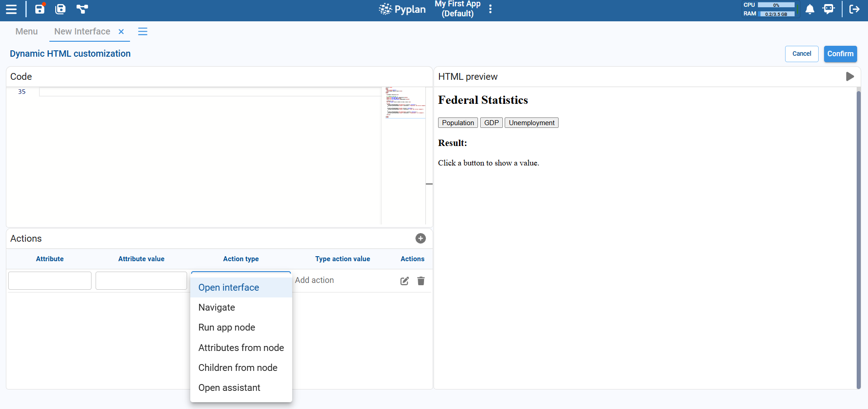Add a new action with plus icon
The image size is (868, 409).
[x=420, y=239]
